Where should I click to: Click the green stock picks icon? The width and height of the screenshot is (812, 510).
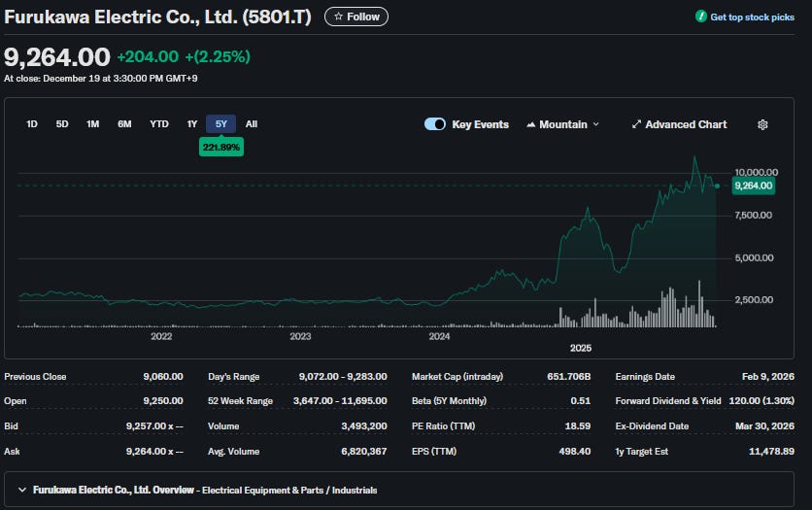[x=700, y=17]
